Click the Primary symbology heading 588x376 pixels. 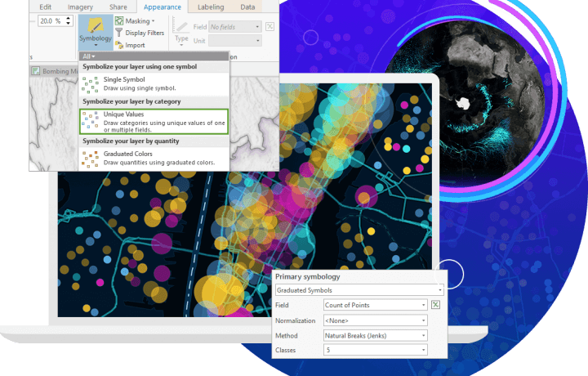[308, 276]
